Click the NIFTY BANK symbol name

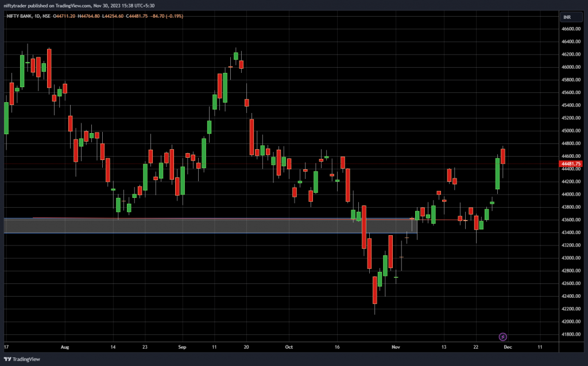pos(19,16)
